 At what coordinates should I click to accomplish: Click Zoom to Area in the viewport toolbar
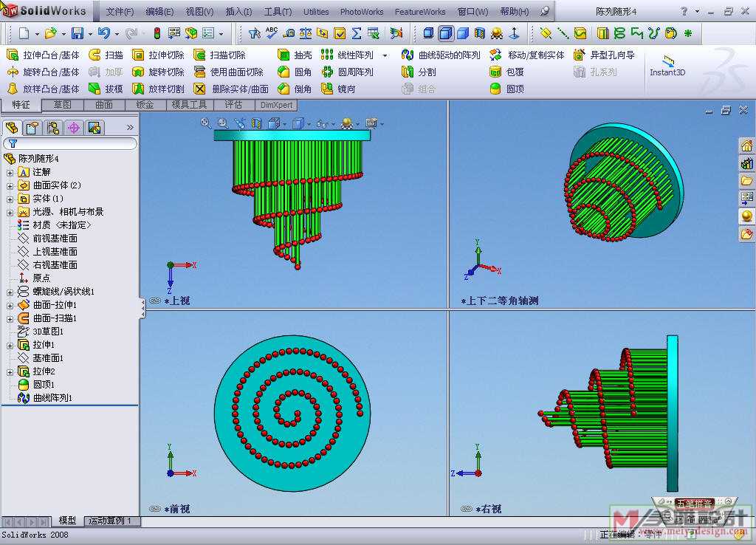coord(222,123)
